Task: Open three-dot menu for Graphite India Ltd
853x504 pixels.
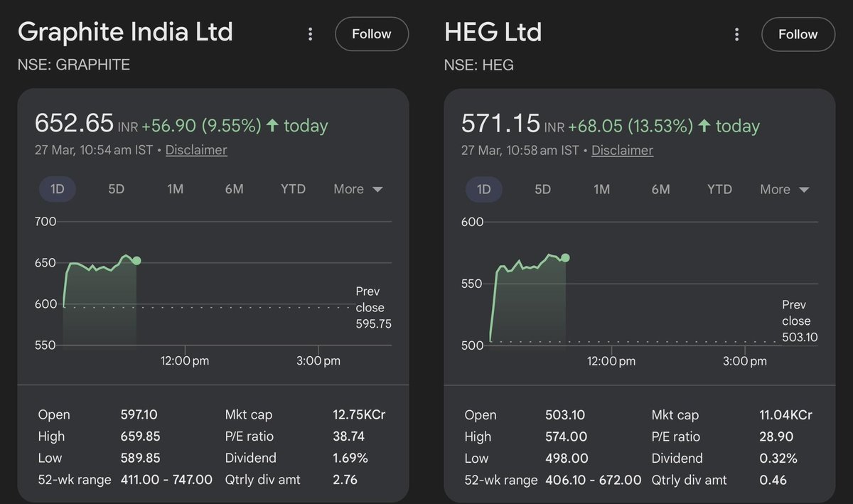Action: (310, 34)
